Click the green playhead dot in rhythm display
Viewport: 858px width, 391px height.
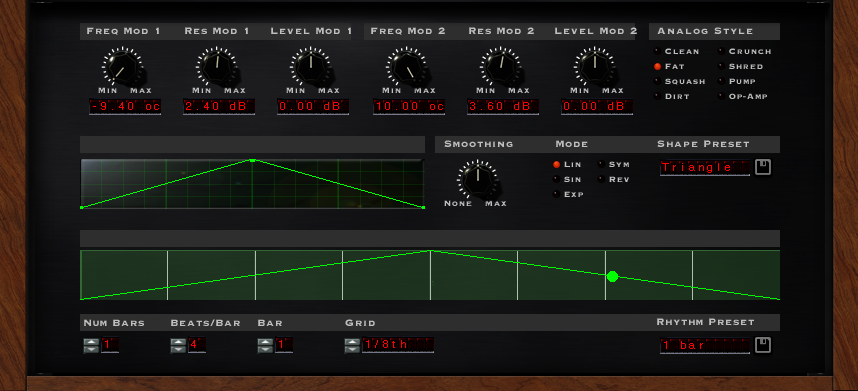pyautogui.click(x=612, y=277)
